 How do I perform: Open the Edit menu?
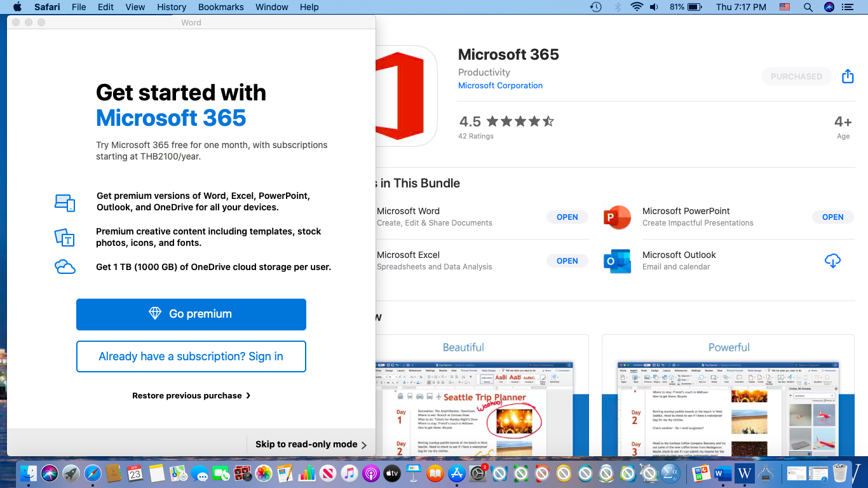coord(105,7)
